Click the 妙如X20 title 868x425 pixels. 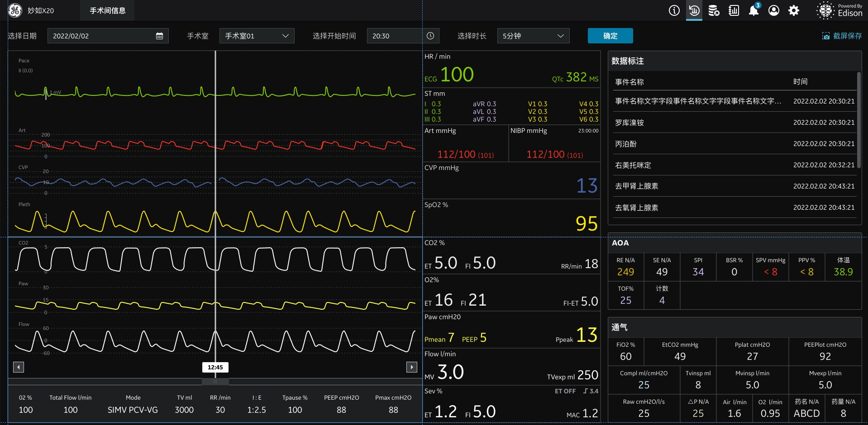[x=41, y=10]
